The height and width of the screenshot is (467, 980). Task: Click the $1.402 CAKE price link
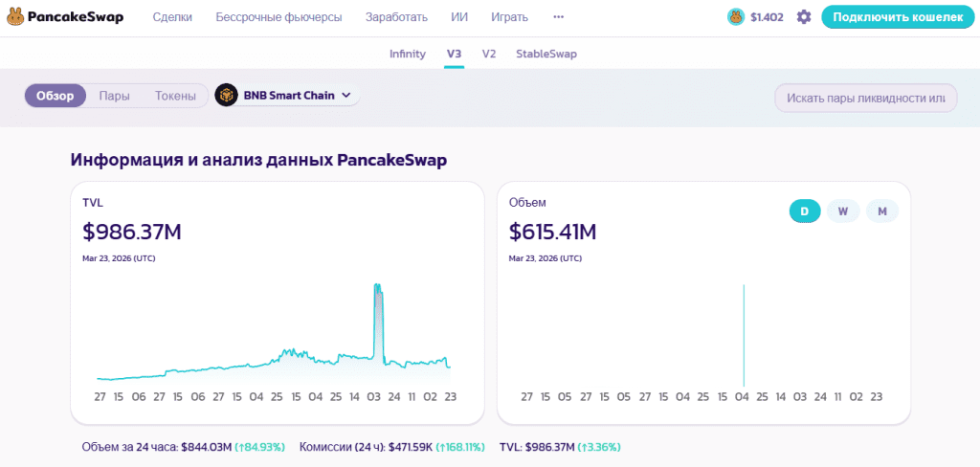[767, 17]
